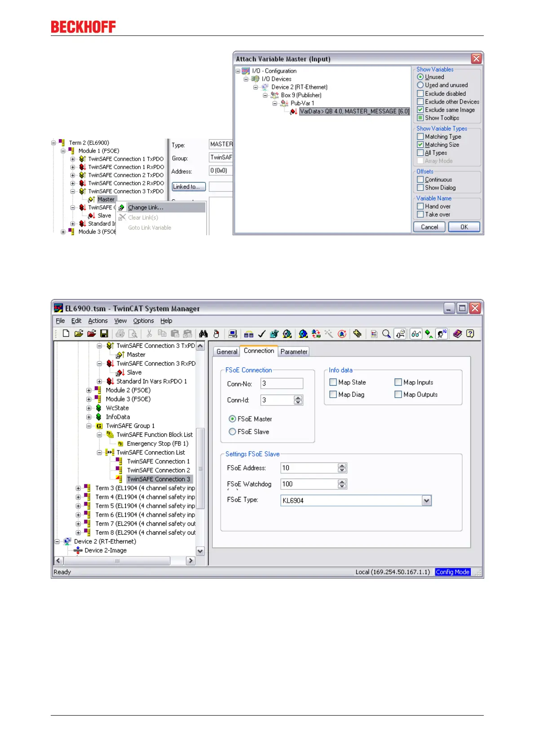Toggle Exclude disabled checkbox
This screenshot has width=535, height=756.
420,93
